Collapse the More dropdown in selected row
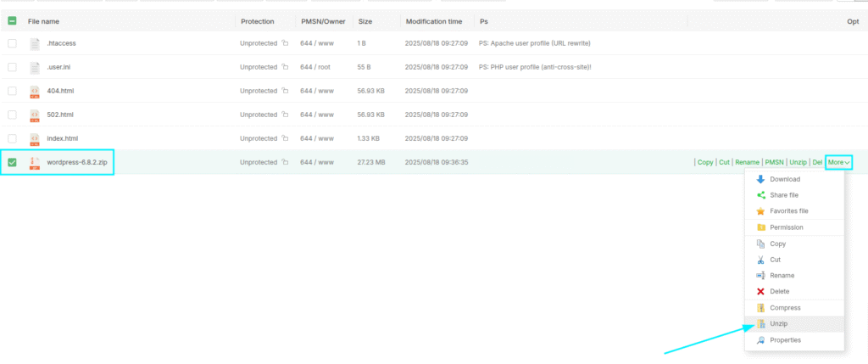 click(x=838, y=162)
